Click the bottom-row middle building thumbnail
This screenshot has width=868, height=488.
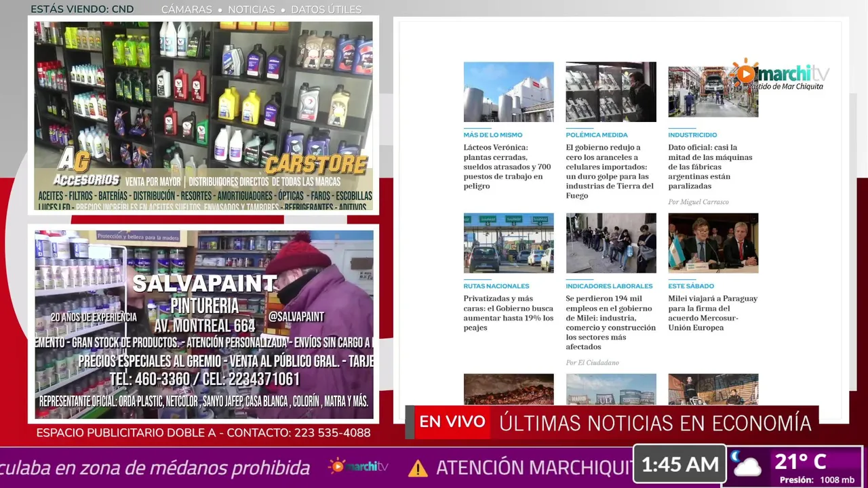[x=611, y=390]
